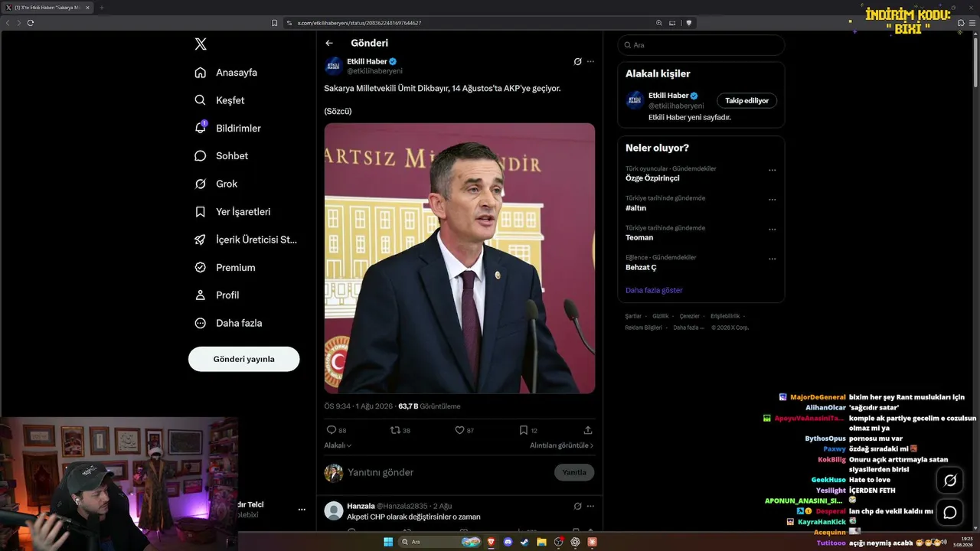Click the Takip ediliyor button
The image size is (980, 551).
click(x=747, y=100)
